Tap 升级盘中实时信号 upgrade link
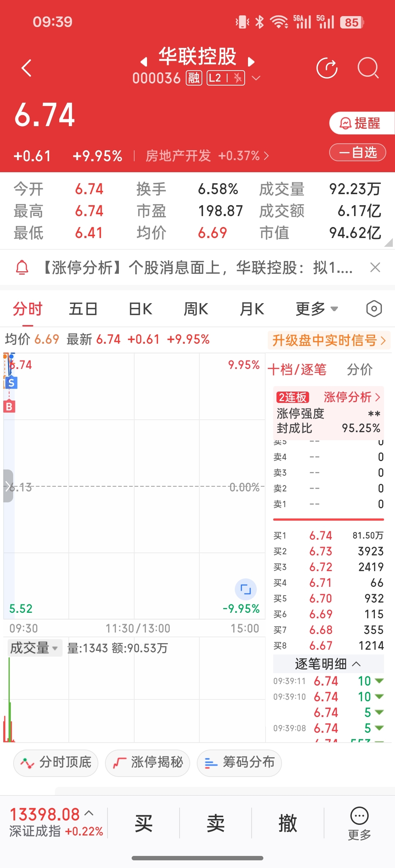Image resolution: width=395 pixels, height=868 pixels. coord(329,340)
